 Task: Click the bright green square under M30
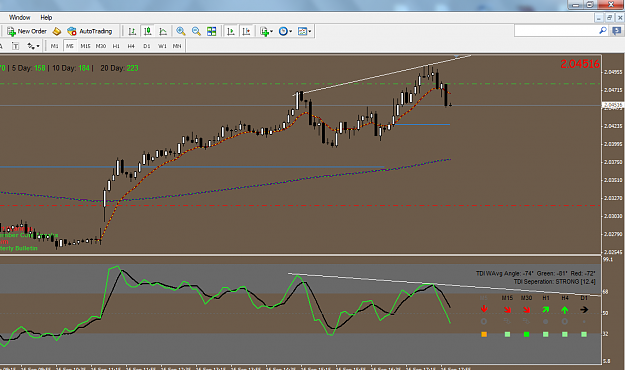[527, 334]
